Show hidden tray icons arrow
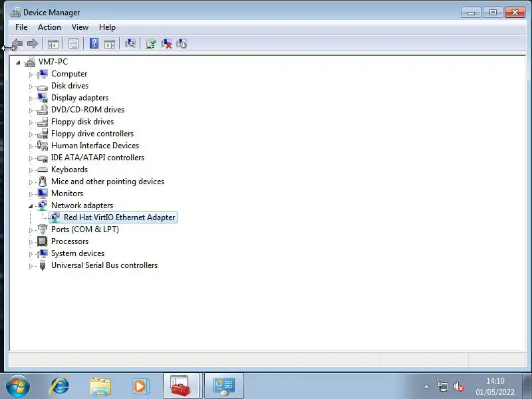 point(427,386)
